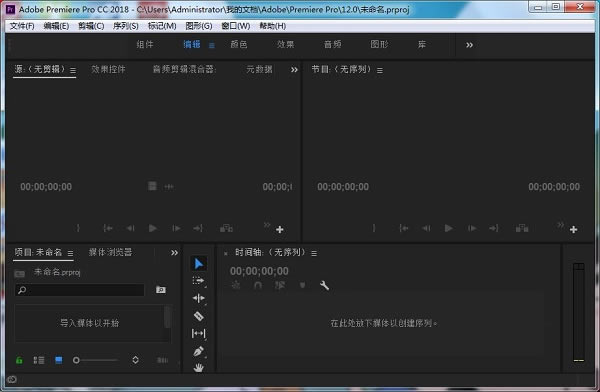Step back one frame in Program monitor

(426, 228)
